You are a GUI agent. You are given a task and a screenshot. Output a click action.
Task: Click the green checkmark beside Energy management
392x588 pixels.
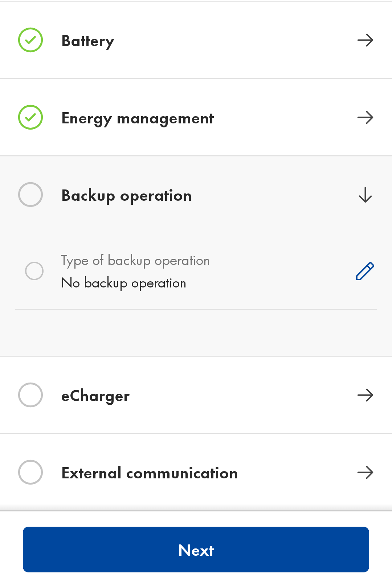point(30,117)
